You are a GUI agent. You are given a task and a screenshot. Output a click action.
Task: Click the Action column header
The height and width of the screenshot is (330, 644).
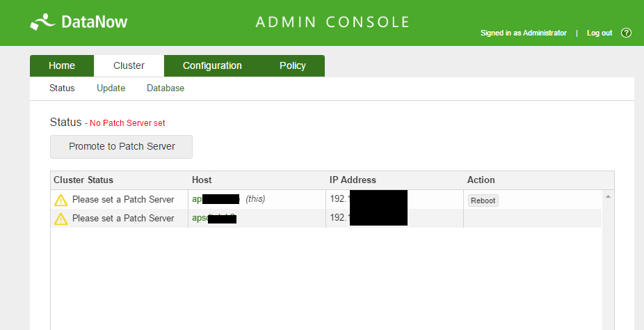coord(481,180)
